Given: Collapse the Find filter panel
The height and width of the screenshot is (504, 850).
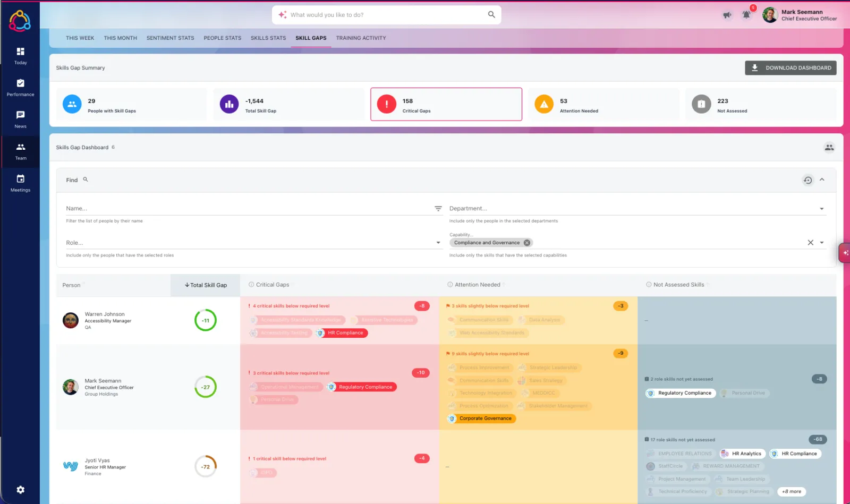Looking at the screenshot, I should (822, 180).
